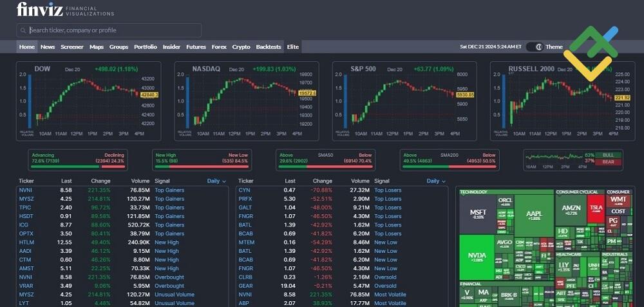The width and height of the screenshot is (644, 307).
Task: Click Most Volatile signal in ABP row
Action: [x=390, y=303]
